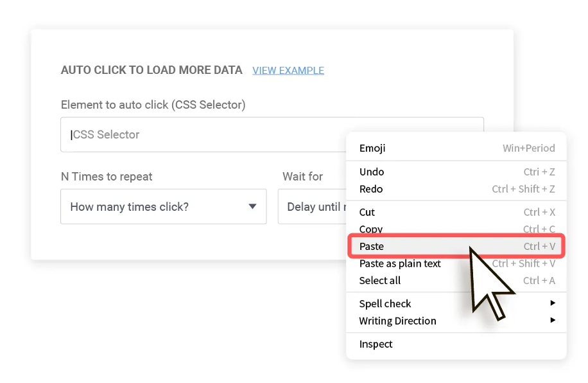The image size is (588, 383).
Task: Select Redo in the context menu
Action: [x=371, y=189]
